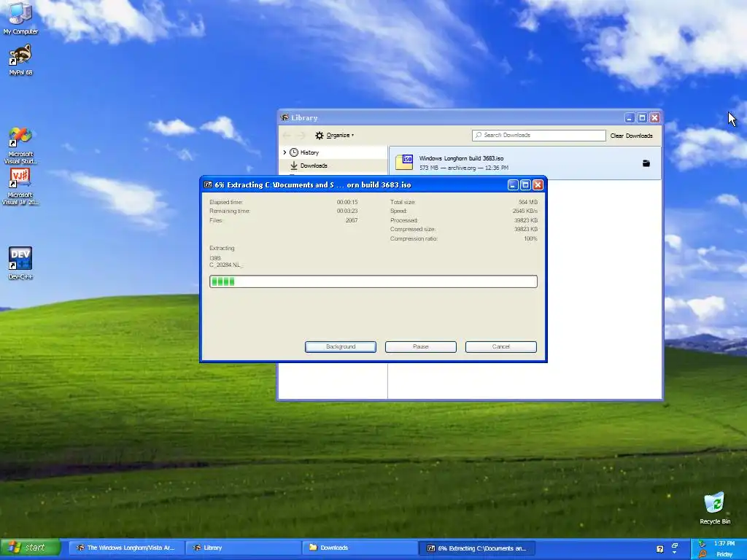Select the Microsoft Visual J# desktop shortcut
747x560 pixels.
click(x=20, y=186)
